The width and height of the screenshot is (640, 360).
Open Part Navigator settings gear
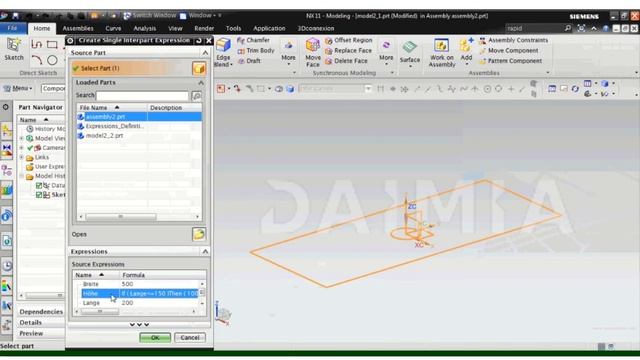6,107
